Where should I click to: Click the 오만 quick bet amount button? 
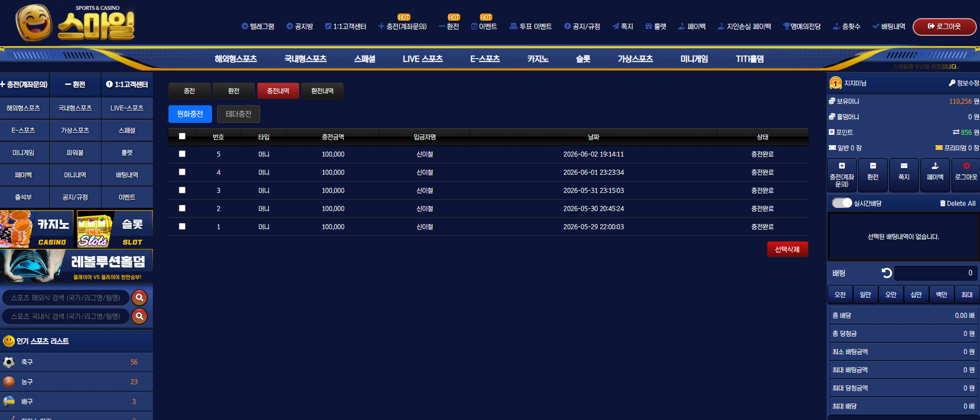coord(891,295)
